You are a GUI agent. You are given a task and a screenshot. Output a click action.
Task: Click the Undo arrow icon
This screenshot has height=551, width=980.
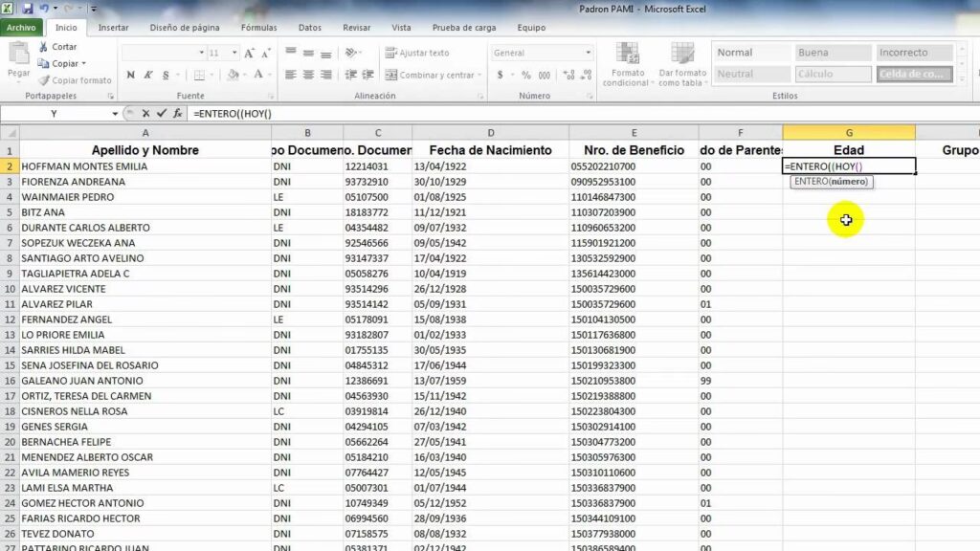43,9
